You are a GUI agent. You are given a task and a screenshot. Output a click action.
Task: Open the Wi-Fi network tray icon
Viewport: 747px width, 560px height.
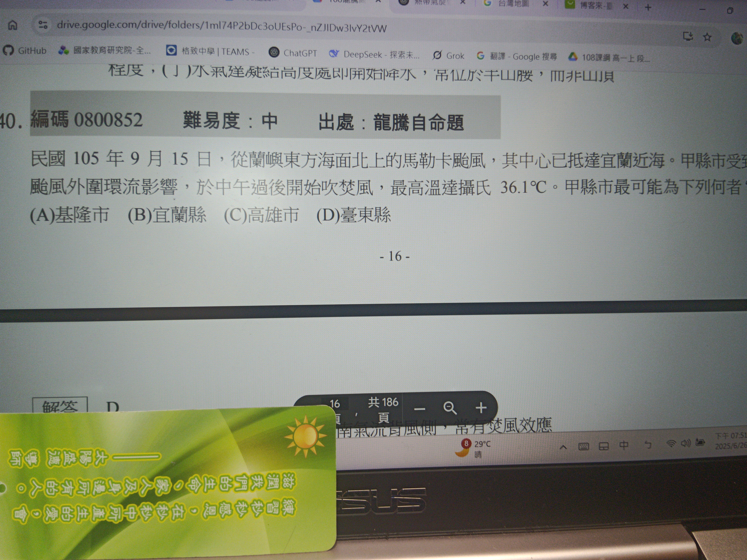pyautogui.click(x=671, y=444)
